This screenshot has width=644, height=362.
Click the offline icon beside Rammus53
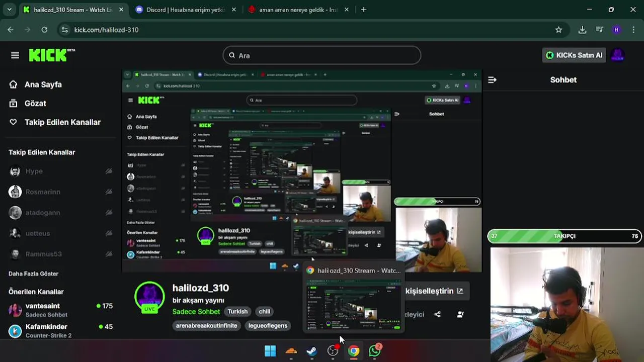(x=109, y=254)
